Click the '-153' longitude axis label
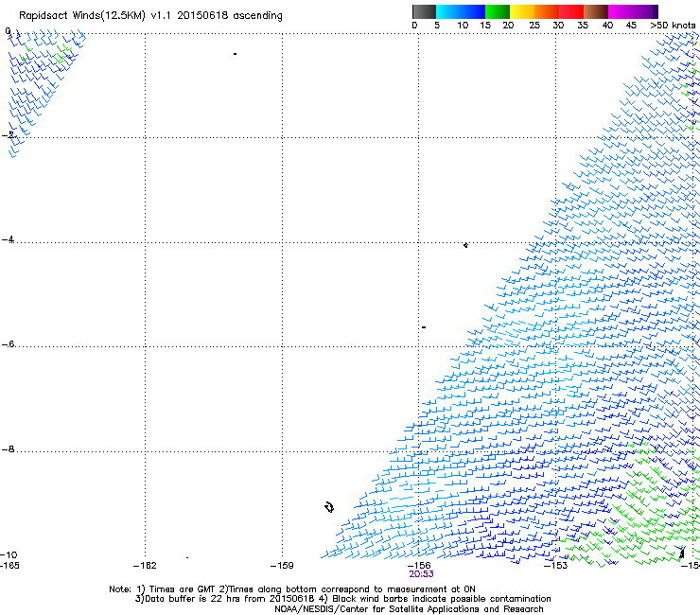 point(556,566)
